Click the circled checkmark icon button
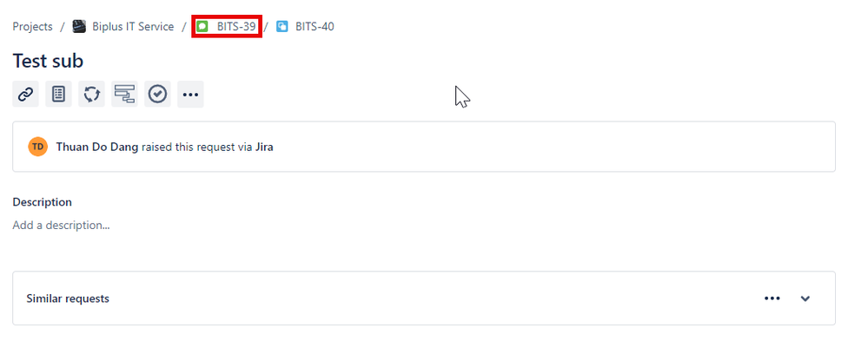 tap(158, 94)
